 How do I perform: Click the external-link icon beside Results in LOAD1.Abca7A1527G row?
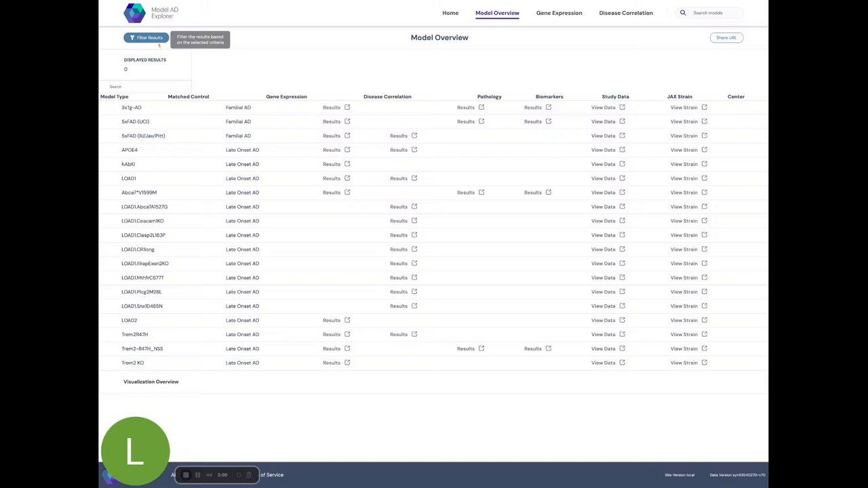(414, 207)
